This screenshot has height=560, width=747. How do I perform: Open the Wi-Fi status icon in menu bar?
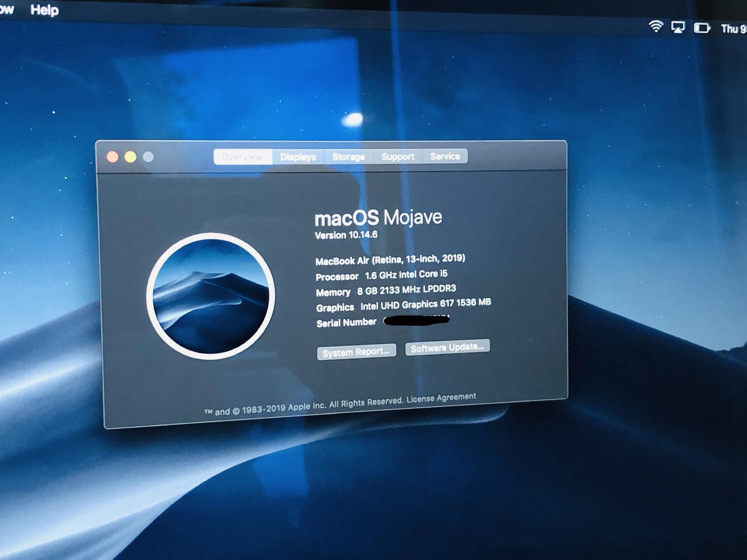pos(656,26)
